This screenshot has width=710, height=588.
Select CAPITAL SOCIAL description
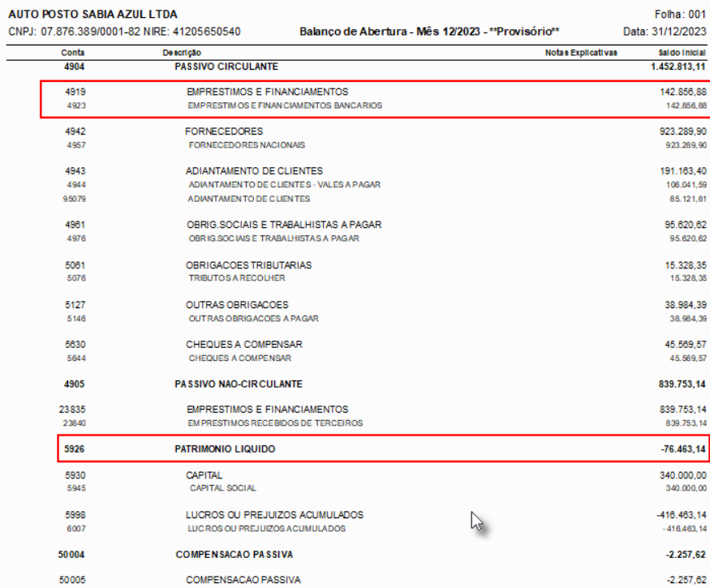223,488
